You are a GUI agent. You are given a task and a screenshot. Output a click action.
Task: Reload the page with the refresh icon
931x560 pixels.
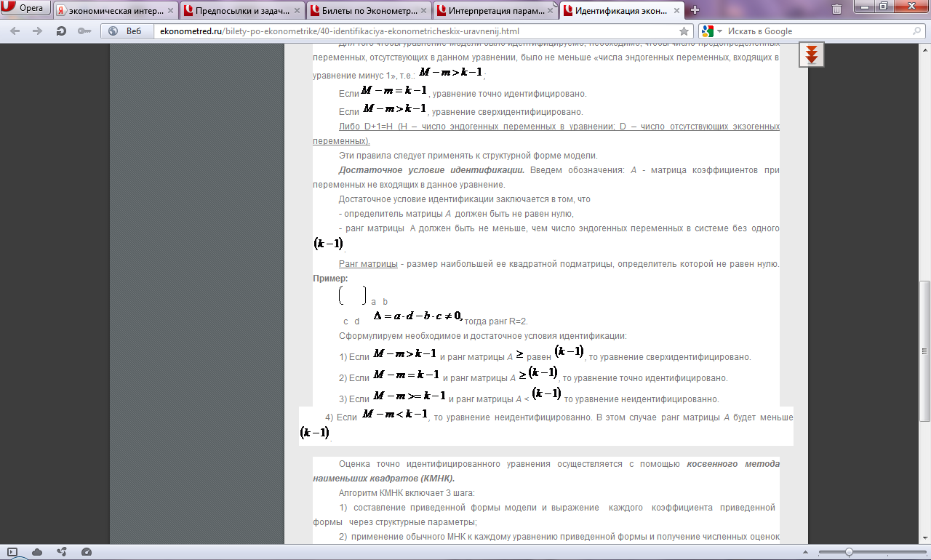pyautogui.click(x=61, y=31)
